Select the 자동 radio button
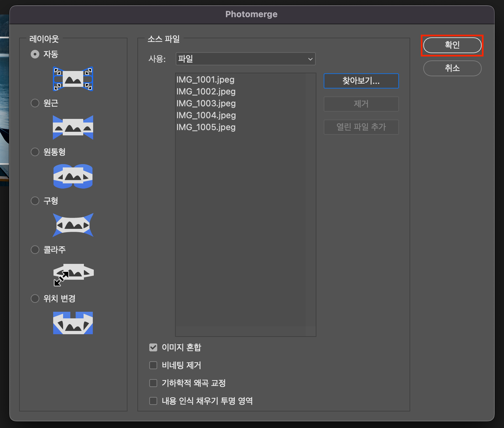Viewport: 504px width, 428px height. pos(35,54)
